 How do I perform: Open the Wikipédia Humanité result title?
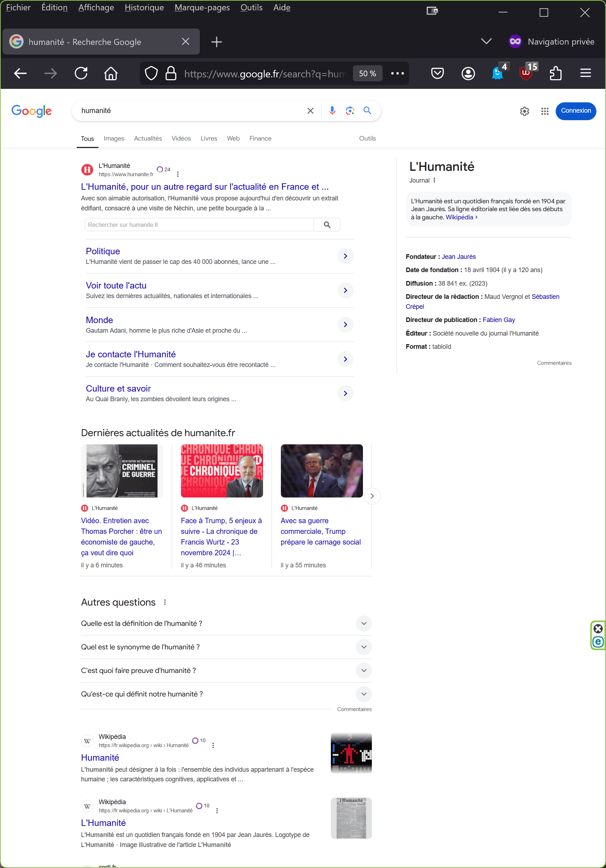pyautogui.click(x=100, y=757)
